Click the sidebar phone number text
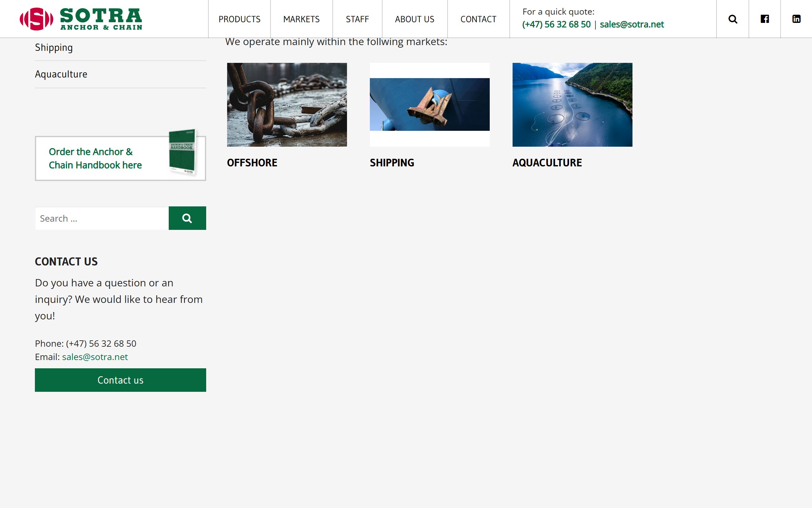The image size is (812, 508). click(101, 343)
